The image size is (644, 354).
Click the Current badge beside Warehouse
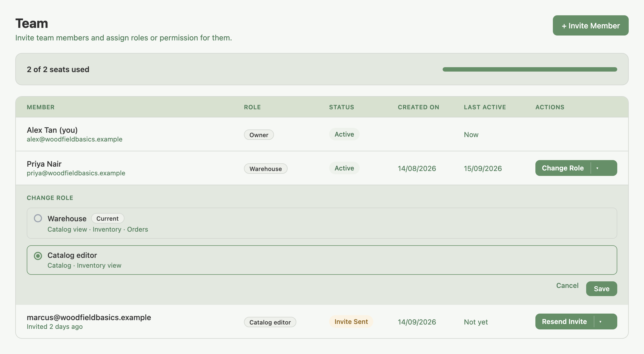click(x=108, y=219)
